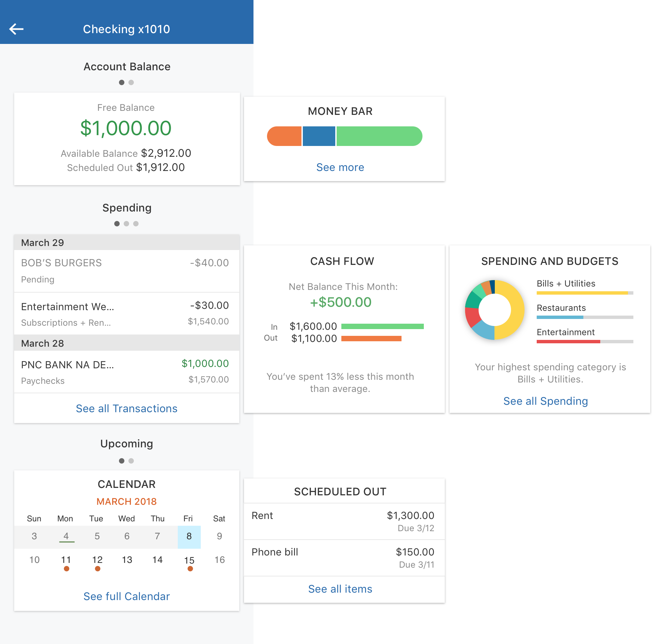The image size is (655, 644).
Task: Select calendar day 9 Saturday
Action: (220, 536)
